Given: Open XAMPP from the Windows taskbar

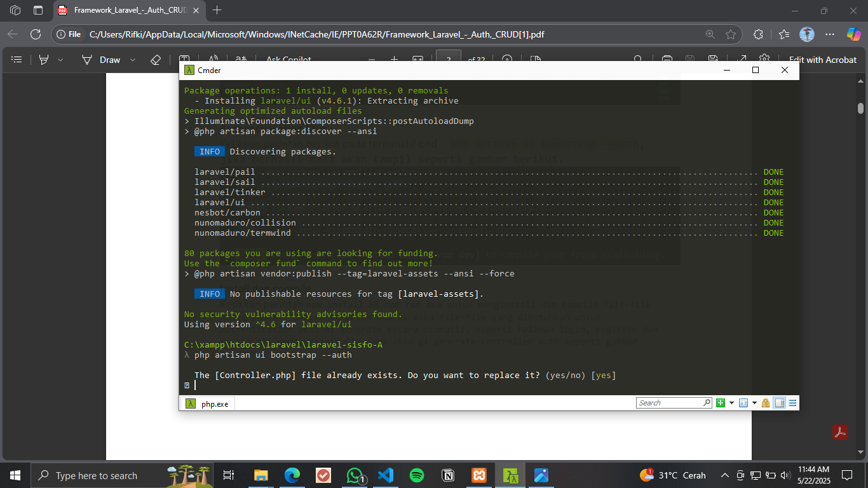Looking at the screenshot, I should [x=478, y=475].
